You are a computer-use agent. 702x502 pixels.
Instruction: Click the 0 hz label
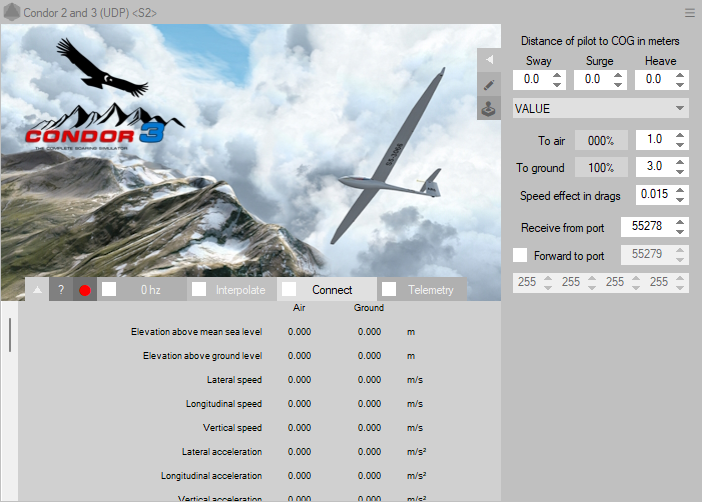pos(150,290)
